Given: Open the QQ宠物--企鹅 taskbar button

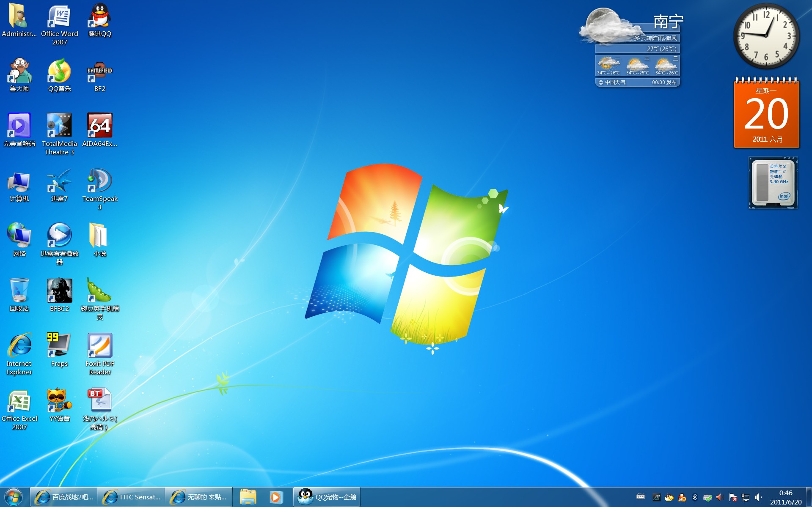Looking at the screenshot, I should (x=327, y=497).
